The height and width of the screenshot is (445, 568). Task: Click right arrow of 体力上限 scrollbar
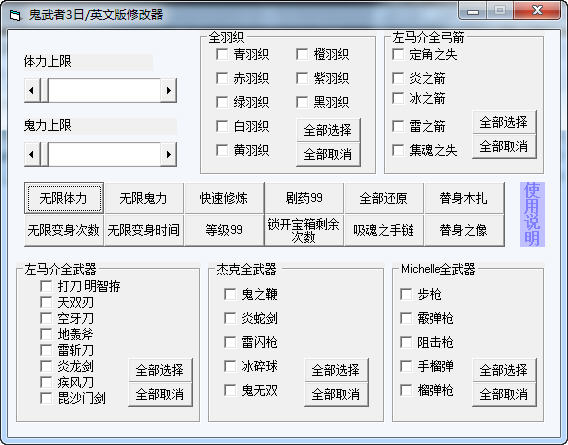tap(168, 90)
